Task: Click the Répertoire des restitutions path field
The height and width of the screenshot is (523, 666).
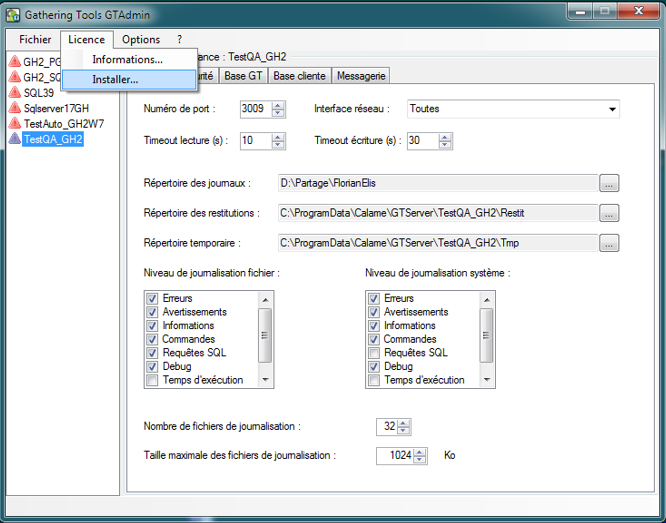Action: point(437,213)
